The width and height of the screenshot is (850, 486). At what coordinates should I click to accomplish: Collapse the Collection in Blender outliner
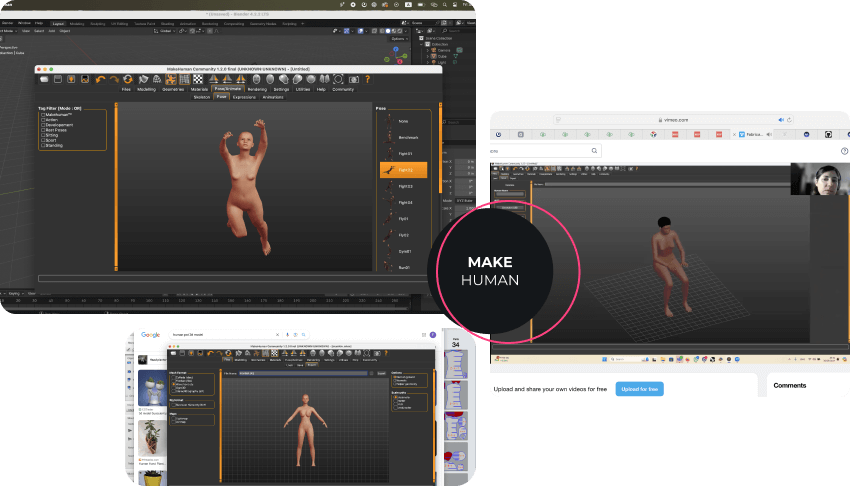(x=422, y=44)
